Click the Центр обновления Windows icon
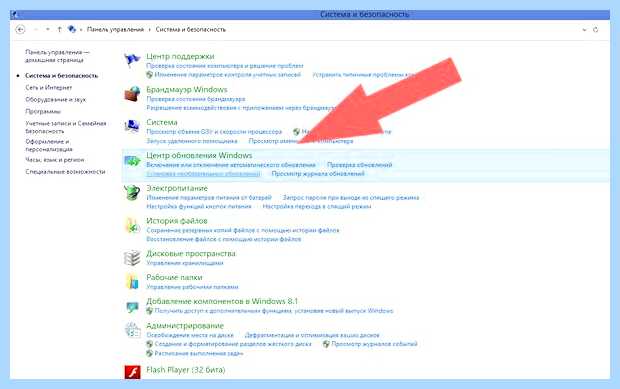The height and width of the screenshot is (389, 620). [132, 161]
